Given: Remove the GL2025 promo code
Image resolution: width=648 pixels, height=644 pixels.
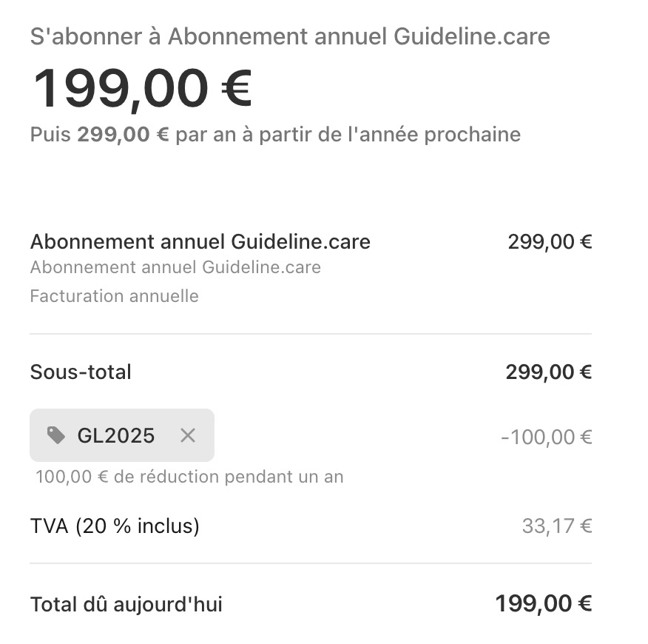Looking at the screenshot, I should click(x=188, y=435).
